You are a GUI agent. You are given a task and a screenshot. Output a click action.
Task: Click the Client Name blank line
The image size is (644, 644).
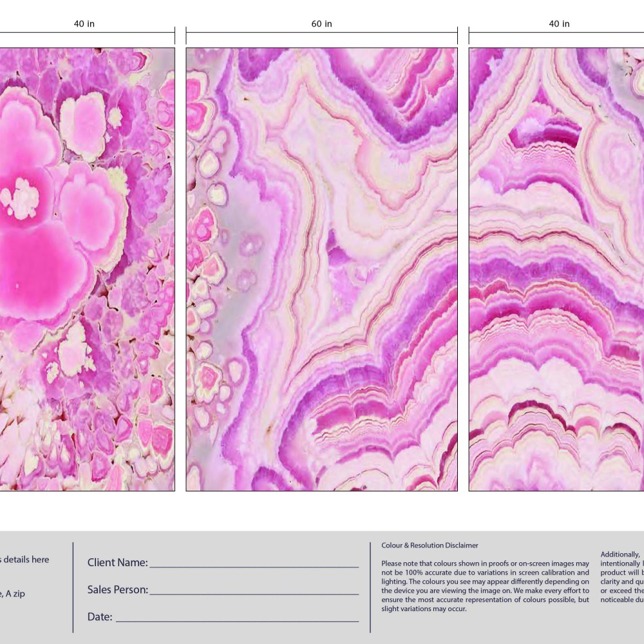click(254, 567)
